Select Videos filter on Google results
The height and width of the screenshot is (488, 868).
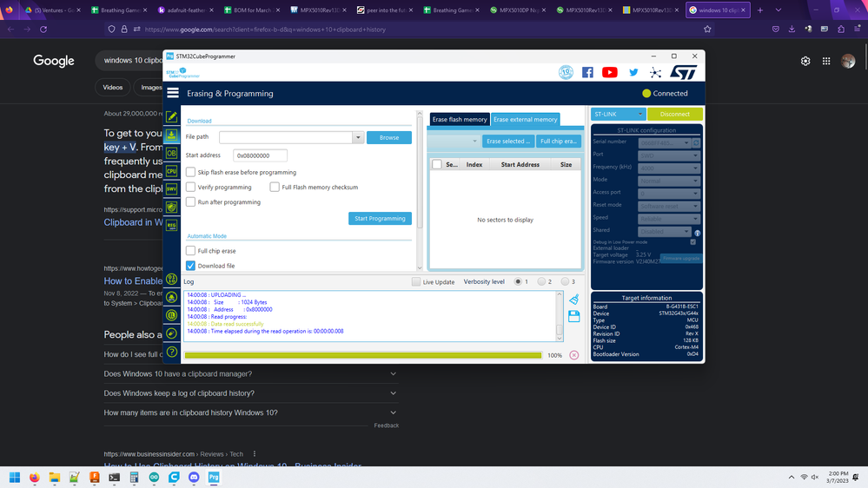click(112, 88)
